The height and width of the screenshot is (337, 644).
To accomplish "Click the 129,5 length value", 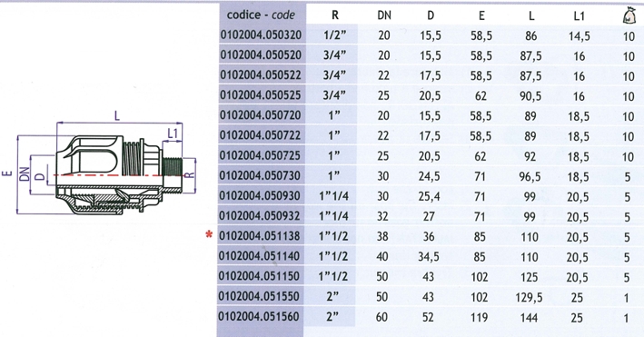I will pyautogui.click(x=529, y=297).
